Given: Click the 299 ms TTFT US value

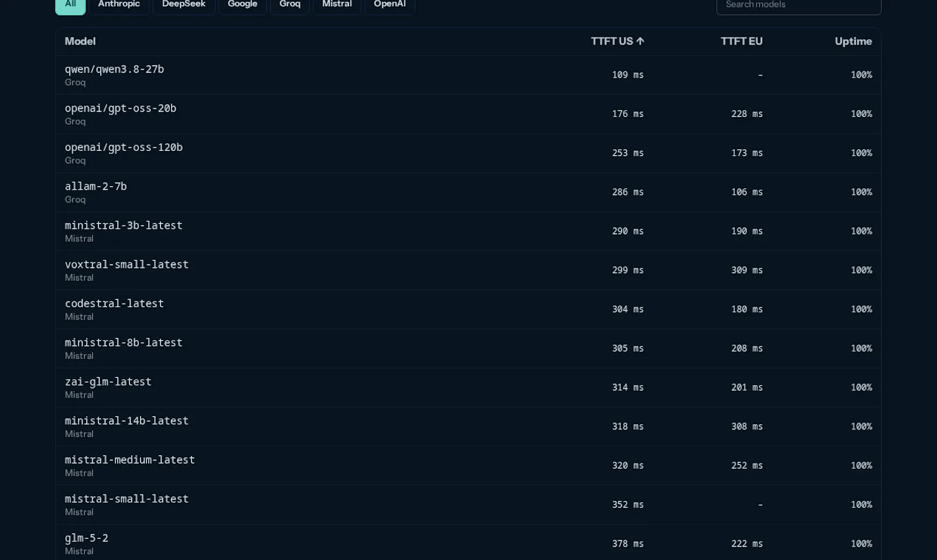Looking at the screenshot, I should tap(628, 270).
